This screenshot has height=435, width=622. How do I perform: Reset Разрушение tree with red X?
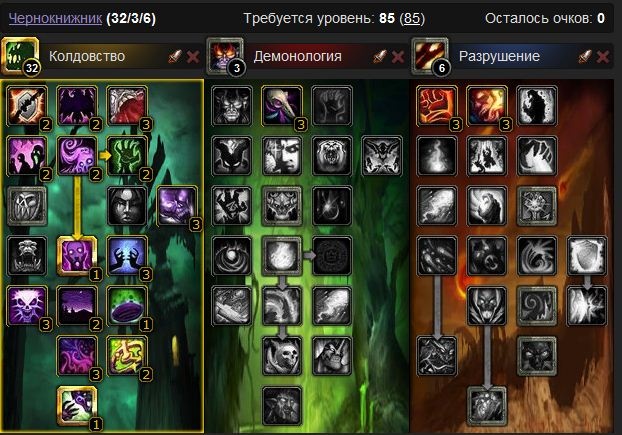[603, 57]
